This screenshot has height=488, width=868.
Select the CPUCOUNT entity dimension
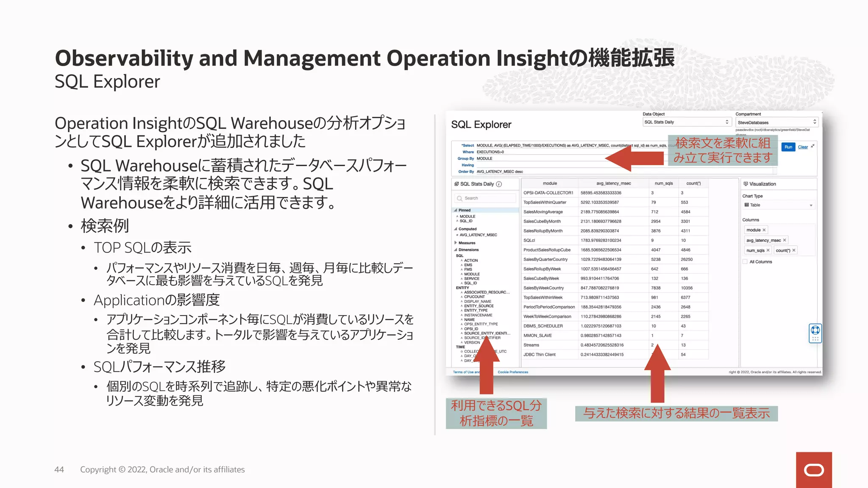(474, 297)
